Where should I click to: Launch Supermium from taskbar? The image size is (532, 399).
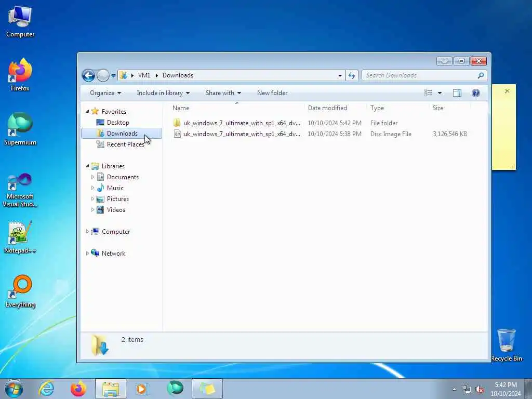click(175, 389)
